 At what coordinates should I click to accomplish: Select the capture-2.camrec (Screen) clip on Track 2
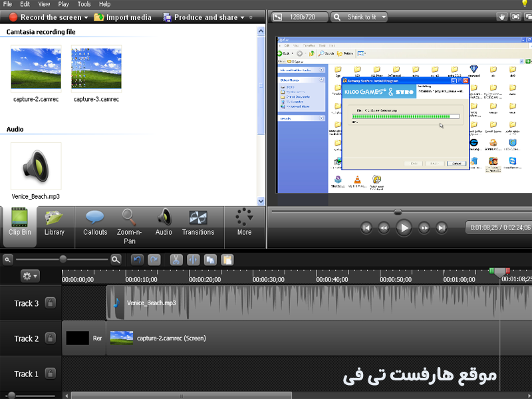(x=319, y=338)
